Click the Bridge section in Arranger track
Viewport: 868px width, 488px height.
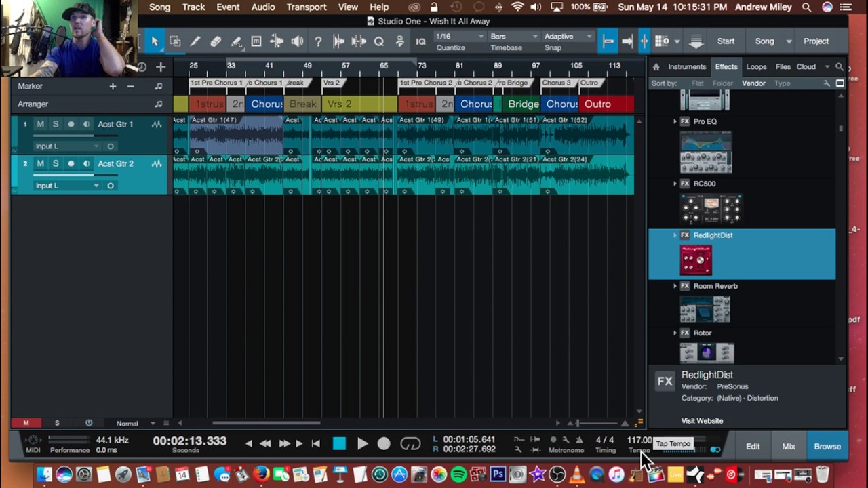(x=523, y=104)
